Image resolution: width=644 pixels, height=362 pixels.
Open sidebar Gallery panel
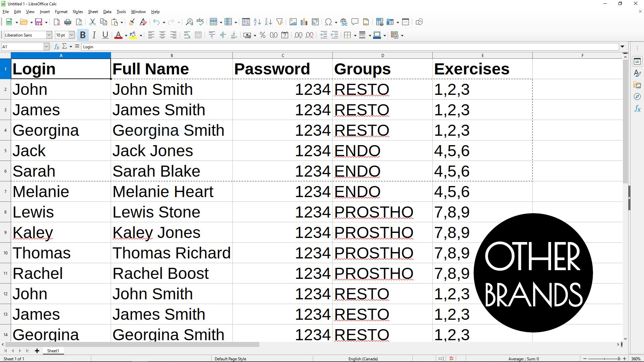click(637, 85)
